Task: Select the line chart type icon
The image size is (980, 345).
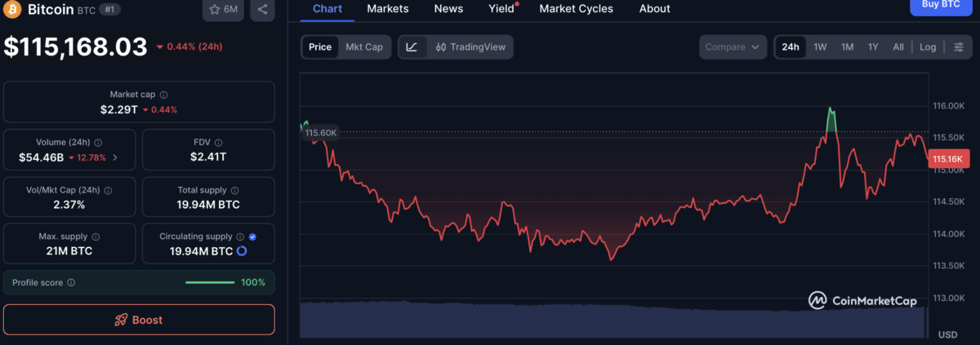Action: point(412,47)
